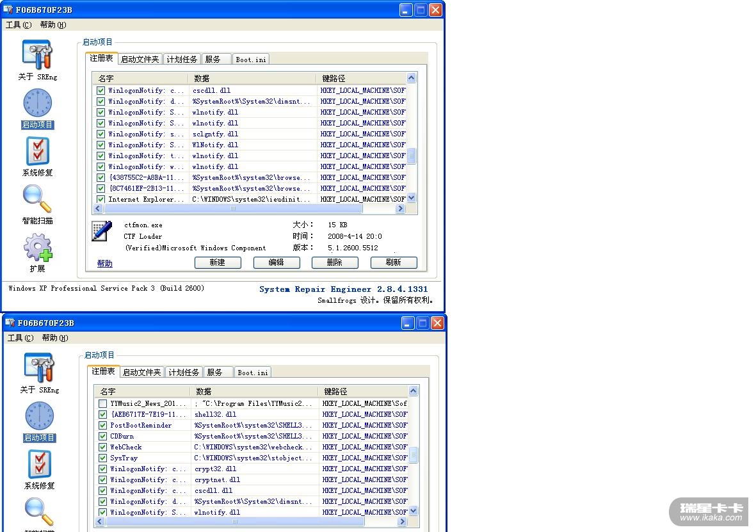Click 刷新 button
Viewport: 756px width, 532px height.
(x=394, y=262)
